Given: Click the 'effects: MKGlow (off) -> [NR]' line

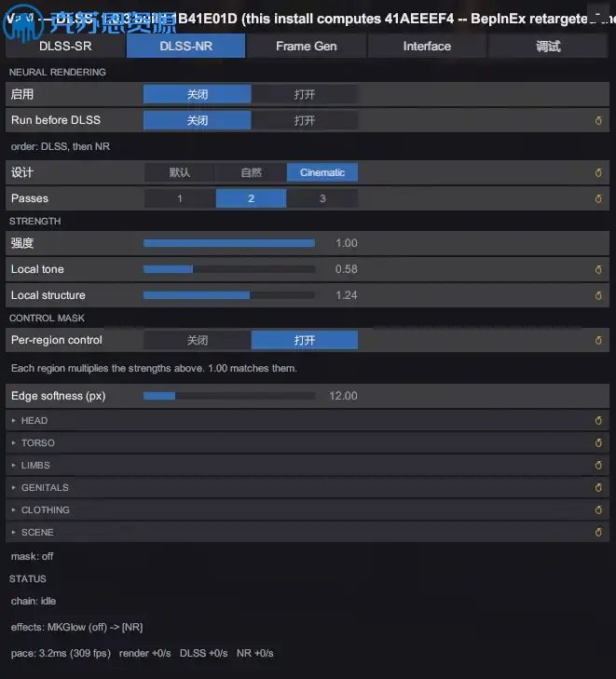Looking at the screenshot, I should pyautogui.click(x=76, y=627).
